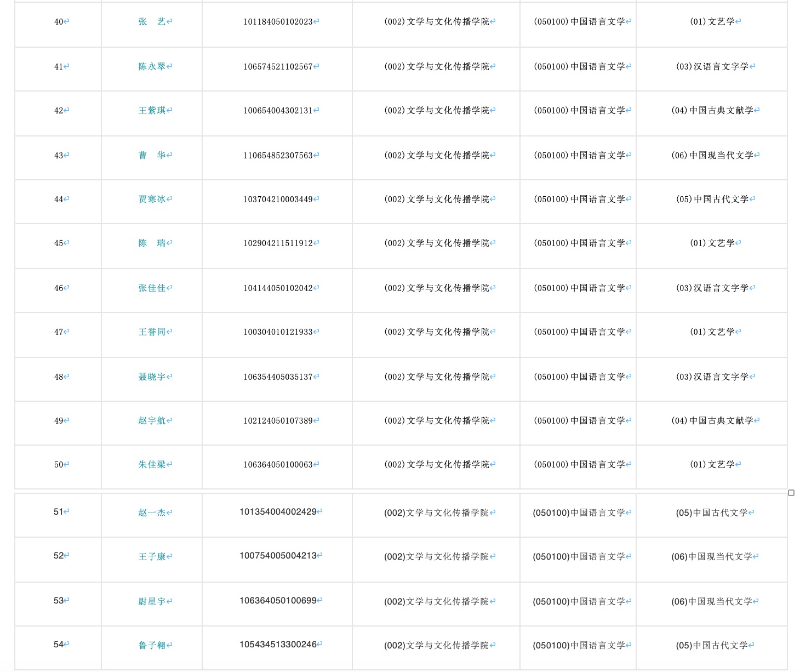The width and height of the screenshot is (800, 672).
Task: Click the 赵宇航 name link
Action: (152, 420)
